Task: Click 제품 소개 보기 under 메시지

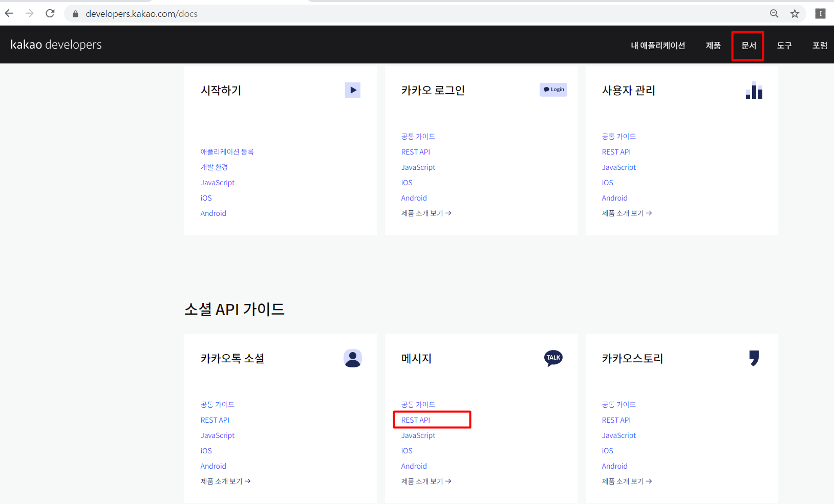Action: click(x=426, y=481)
